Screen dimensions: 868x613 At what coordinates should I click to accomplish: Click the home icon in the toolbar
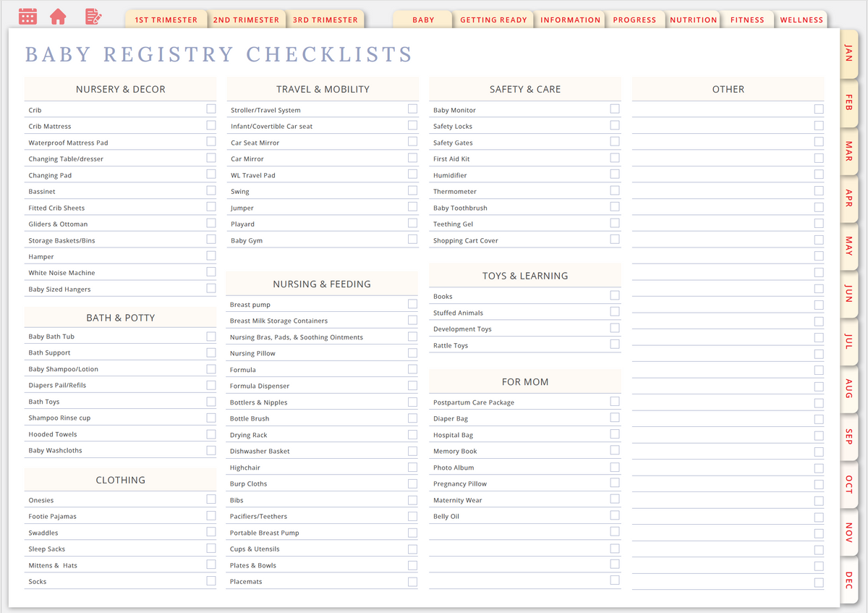point(58,16)
